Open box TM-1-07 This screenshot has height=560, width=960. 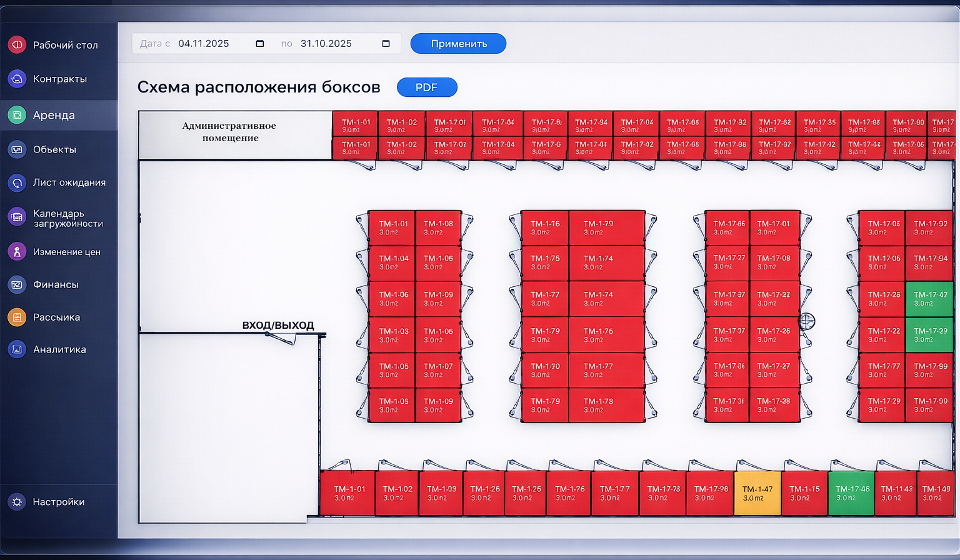pos(438,370)
